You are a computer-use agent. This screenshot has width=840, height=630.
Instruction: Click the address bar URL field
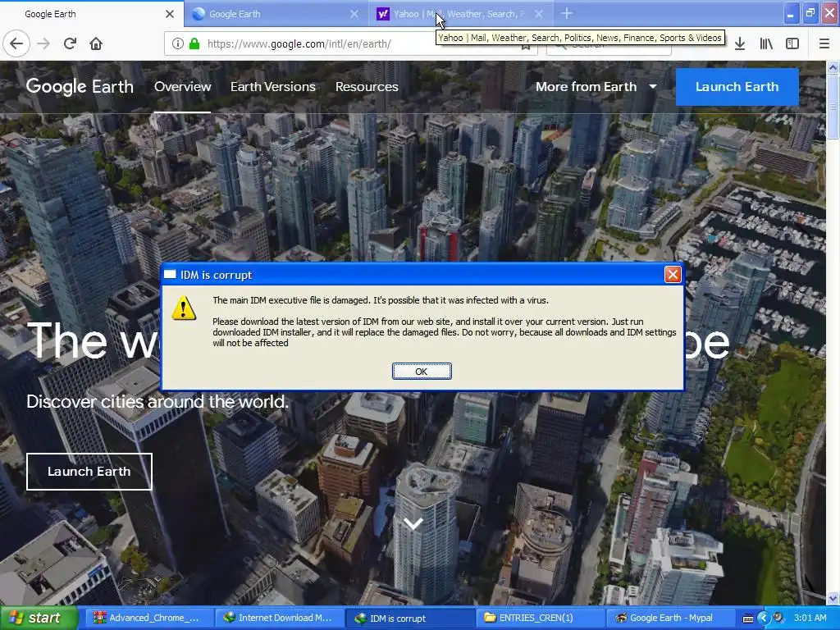pos(351,44)
